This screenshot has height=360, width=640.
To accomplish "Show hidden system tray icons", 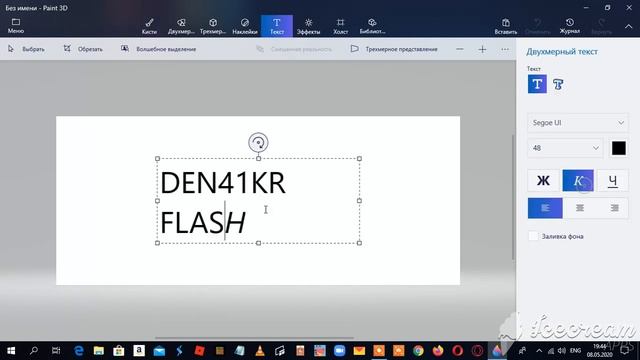I will (x=539, y=351).
